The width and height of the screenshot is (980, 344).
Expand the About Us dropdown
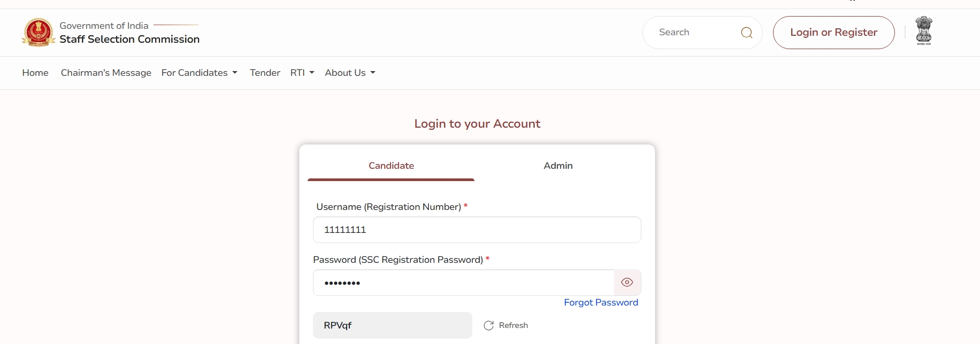350,73
